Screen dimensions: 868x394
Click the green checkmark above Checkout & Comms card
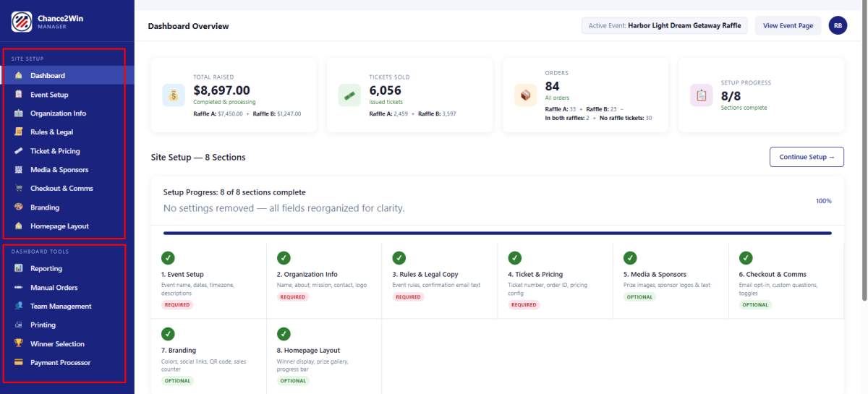coord(745,257)
